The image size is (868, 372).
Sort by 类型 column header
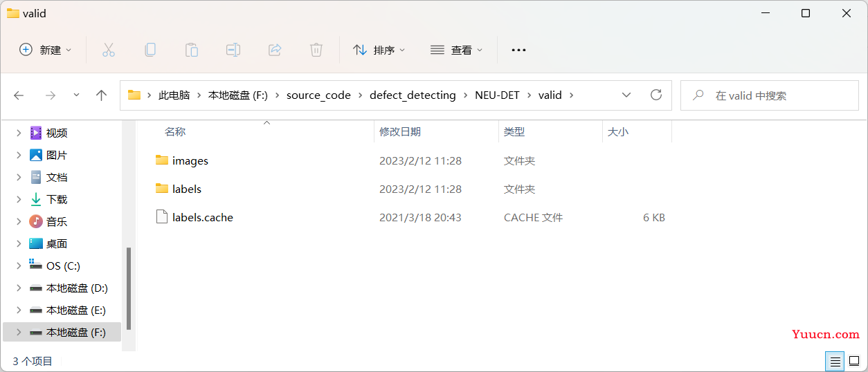click(x=514, y=131)
